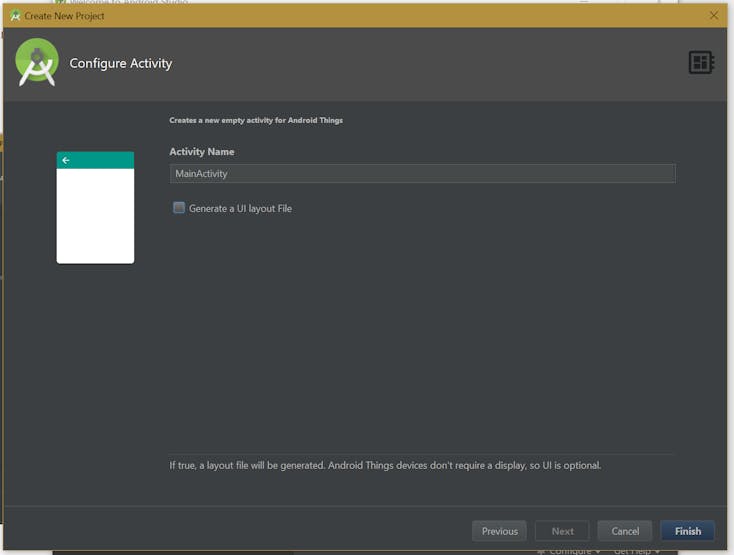Click the Activity Name input field
The image size is (734, 555).
point(422,174)
